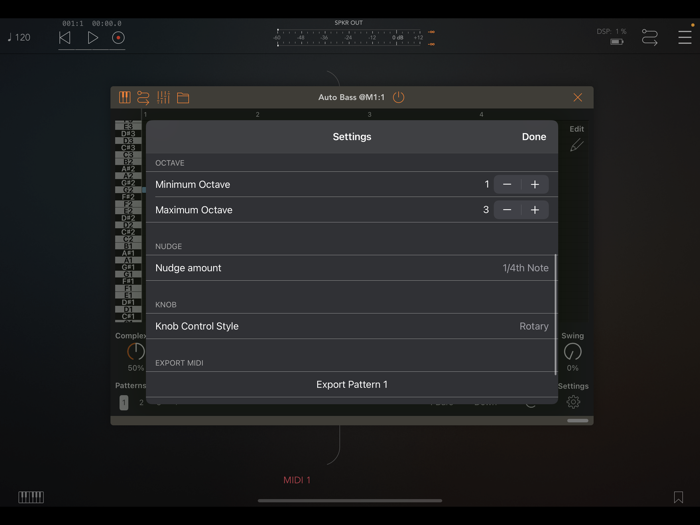This screenshot has width=700, height=525.
Task: Click the SPKR OUT level meter
Action: click(x=349, y=38)
